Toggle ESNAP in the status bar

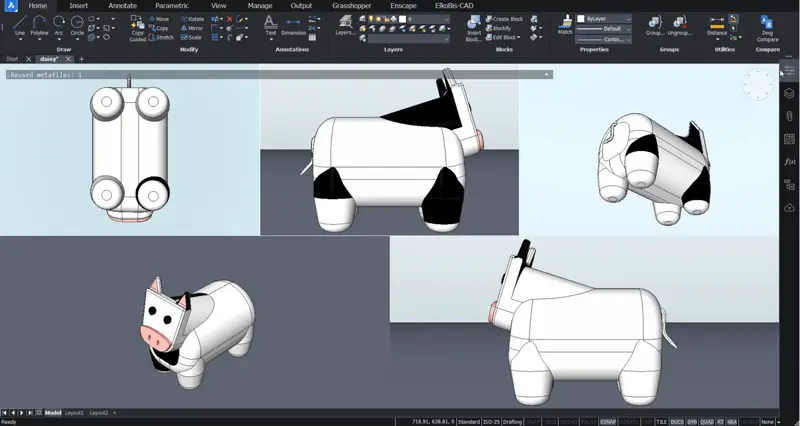tap(606, 422)
